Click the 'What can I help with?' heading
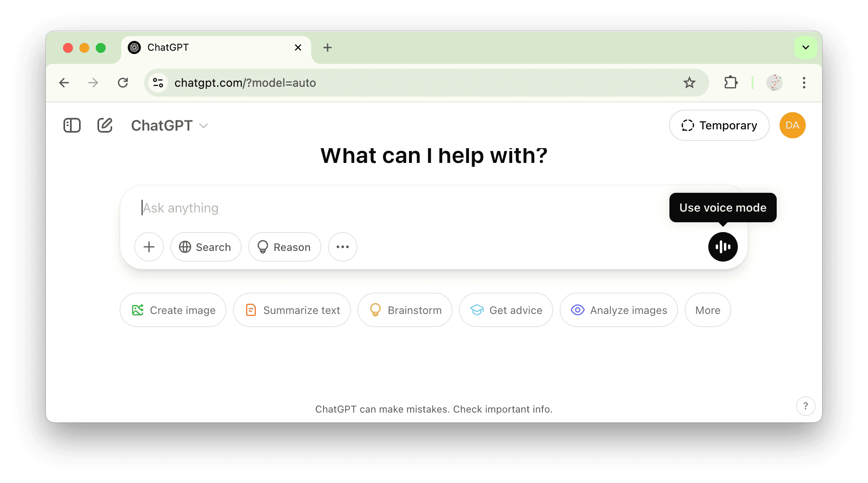 point(434,156)
